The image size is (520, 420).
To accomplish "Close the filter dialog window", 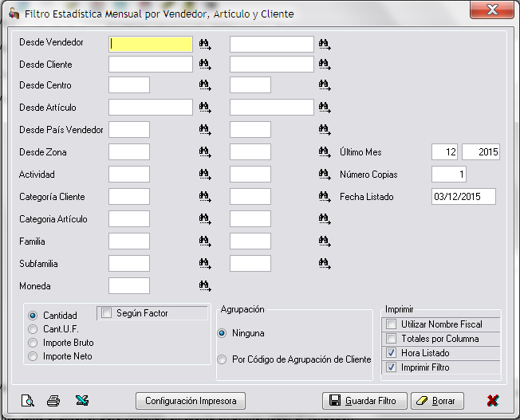I will coord(492,10).
